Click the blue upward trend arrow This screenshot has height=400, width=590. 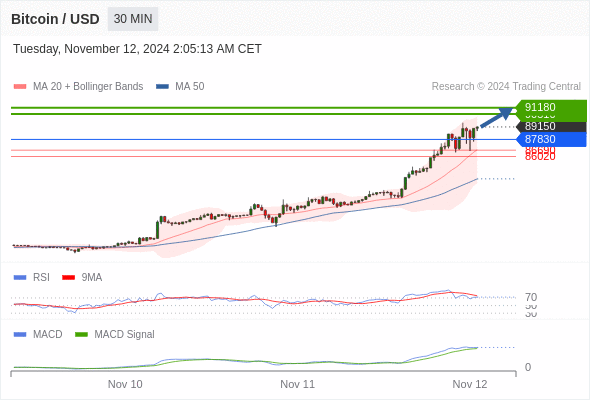tap(496, 117)
